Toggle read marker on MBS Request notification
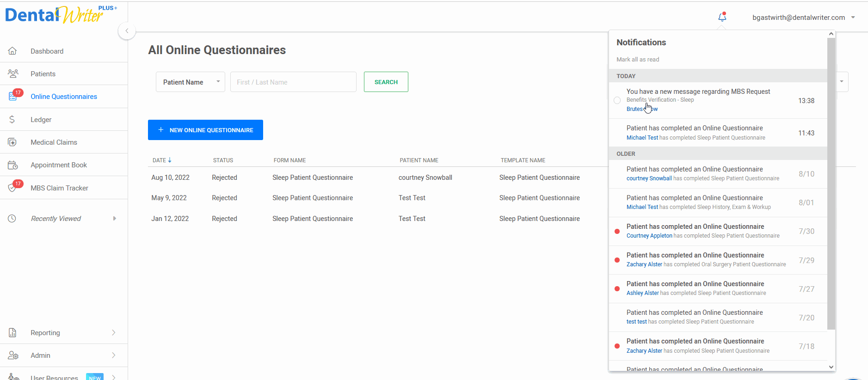 click(617, 100)
